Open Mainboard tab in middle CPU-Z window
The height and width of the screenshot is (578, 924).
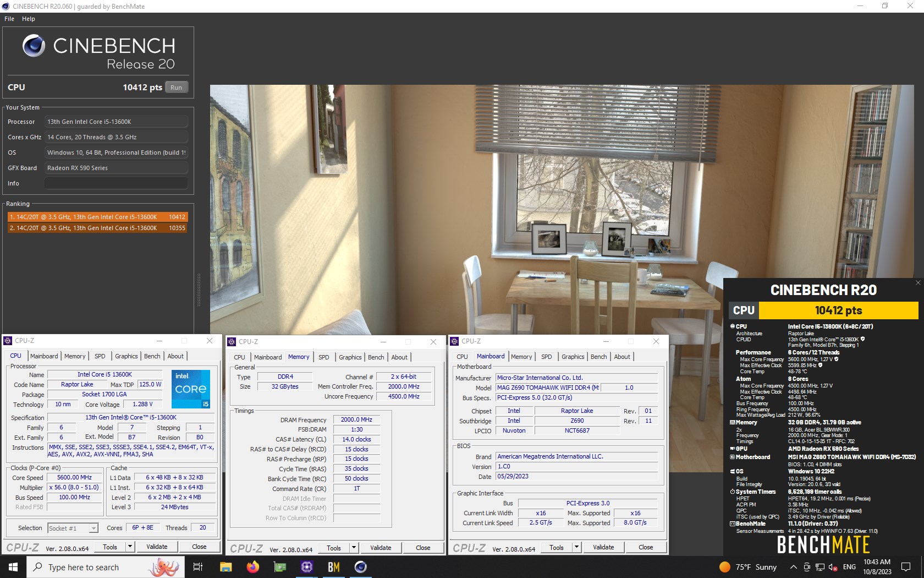pyautogui.click(x=268, y=357)
